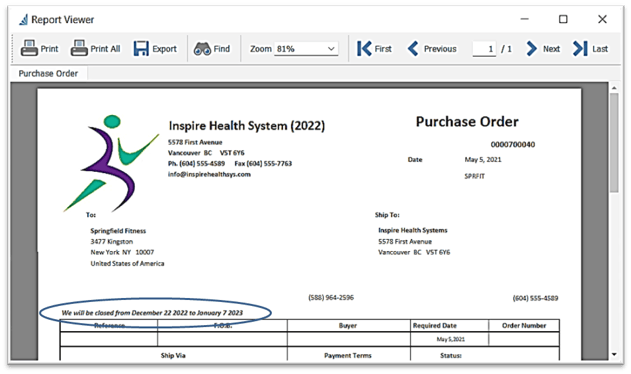Click the Export floppy disk icon

point(141,48)
